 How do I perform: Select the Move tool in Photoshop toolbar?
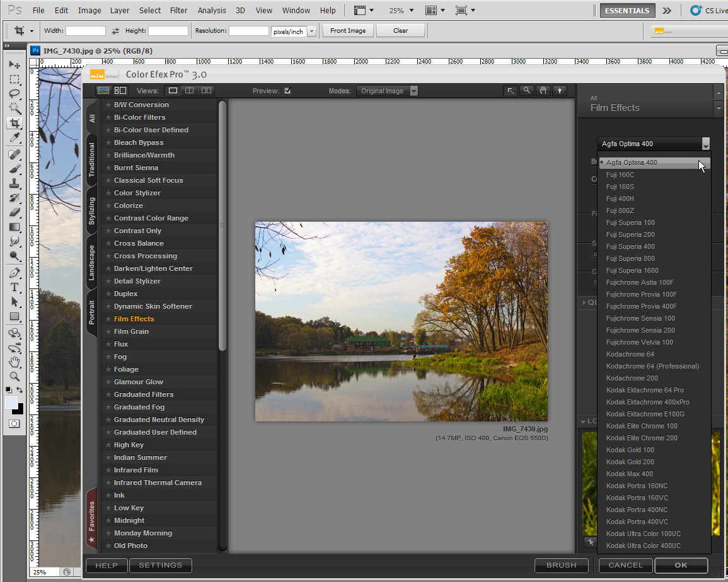[x=14, y=64]
